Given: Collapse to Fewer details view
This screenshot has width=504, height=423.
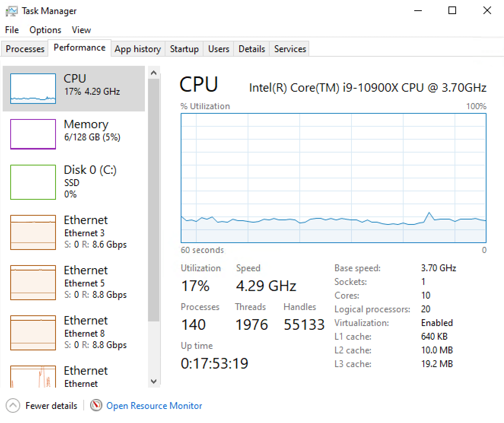Looking at the screenshot, I should click(x=42, y=406).
